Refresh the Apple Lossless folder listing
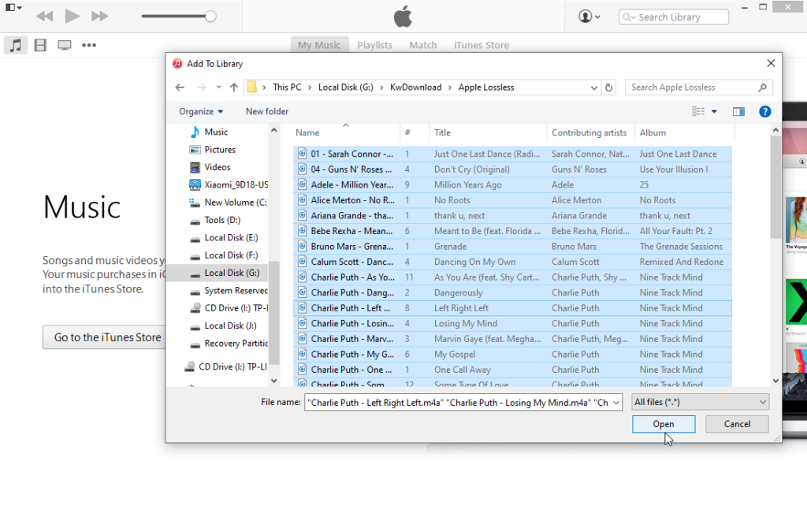The image size is (807, 532). coord(608,87)
